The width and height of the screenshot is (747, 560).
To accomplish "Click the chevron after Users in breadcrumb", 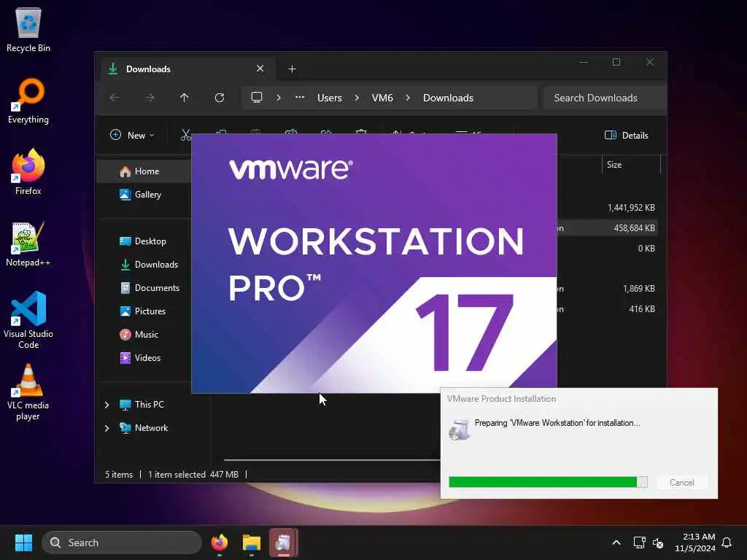I will click(356, 98).
